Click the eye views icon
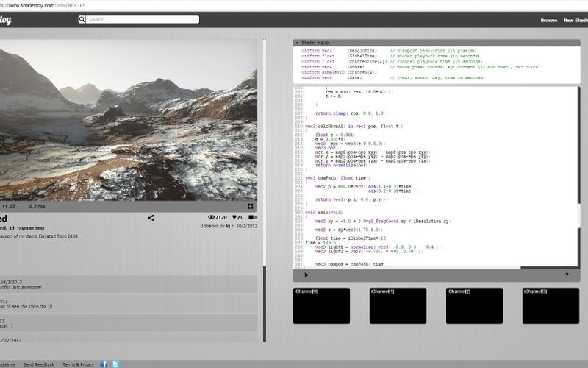The image size is (588, 368). click(212, 218)
